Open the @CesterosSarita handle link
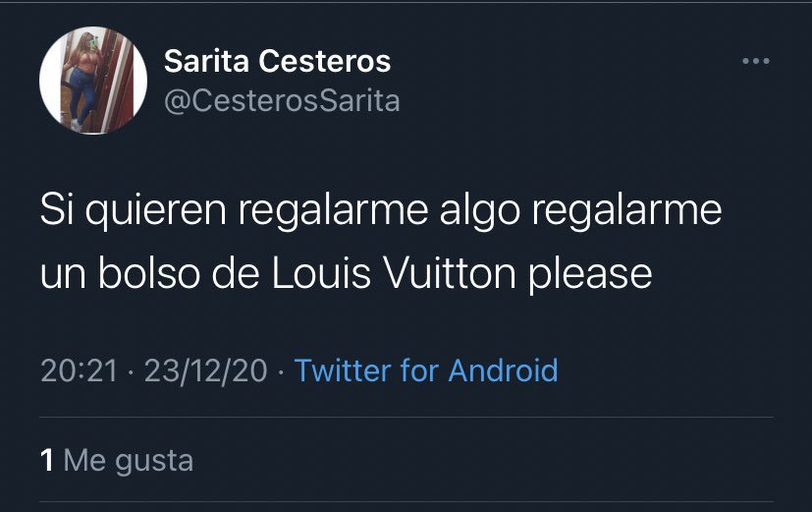Image resolution: width=812 pixels, height=512 pixels. pos(282,100)
